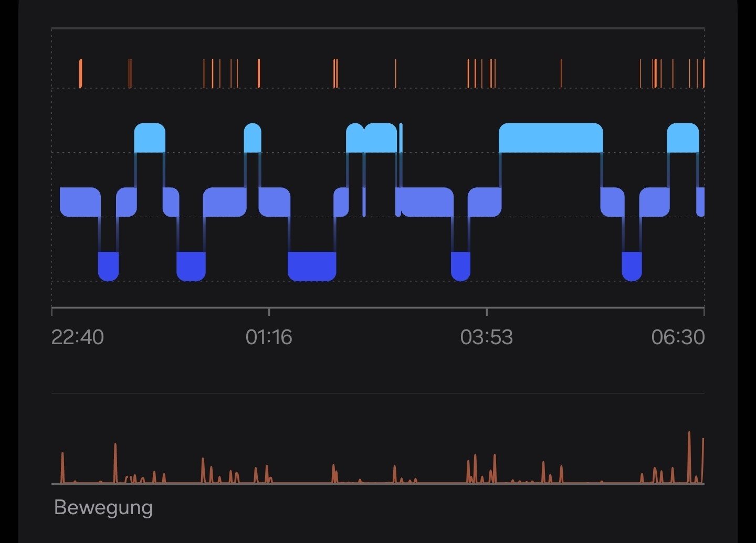Tap the widest dark-blue deep sleep block
This screenshot has height=543, width=756.
coord(312,267)
